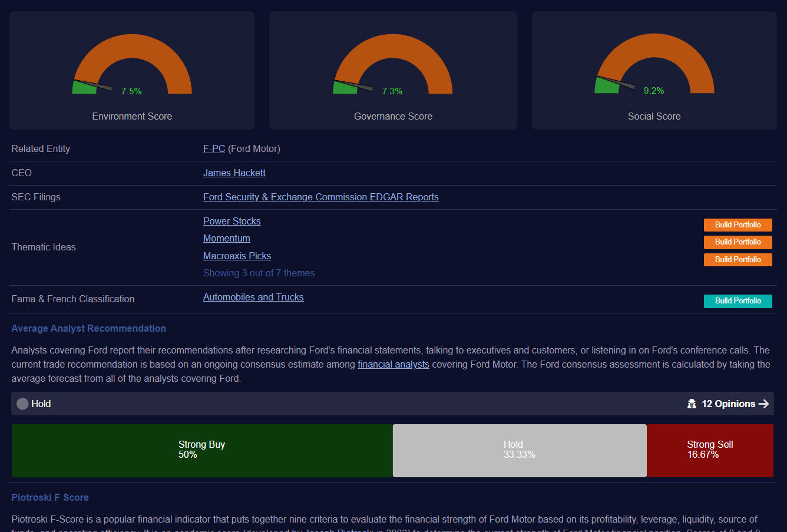Click the analyst icon beside 12 Opinions

click(692, 404)
